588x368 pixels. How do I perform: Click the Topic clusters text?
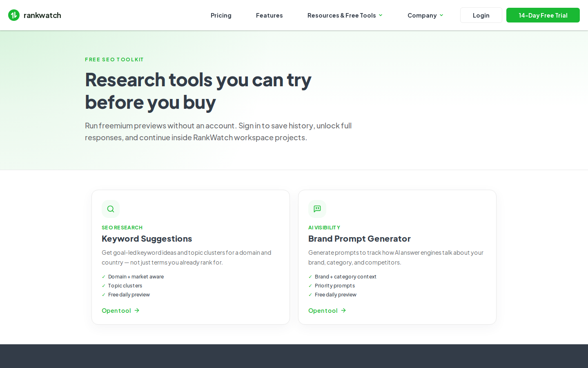[125, 286]
